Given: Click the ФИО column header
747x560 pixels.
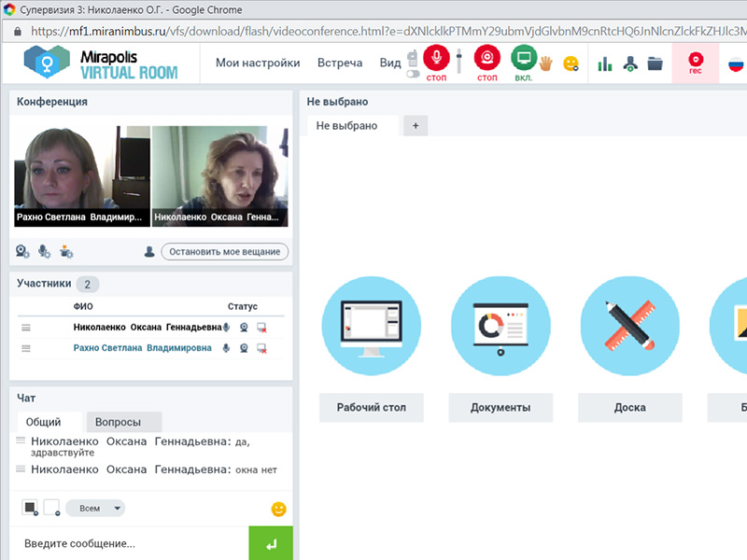Looking at the screenshot, I should coord(83,306).
